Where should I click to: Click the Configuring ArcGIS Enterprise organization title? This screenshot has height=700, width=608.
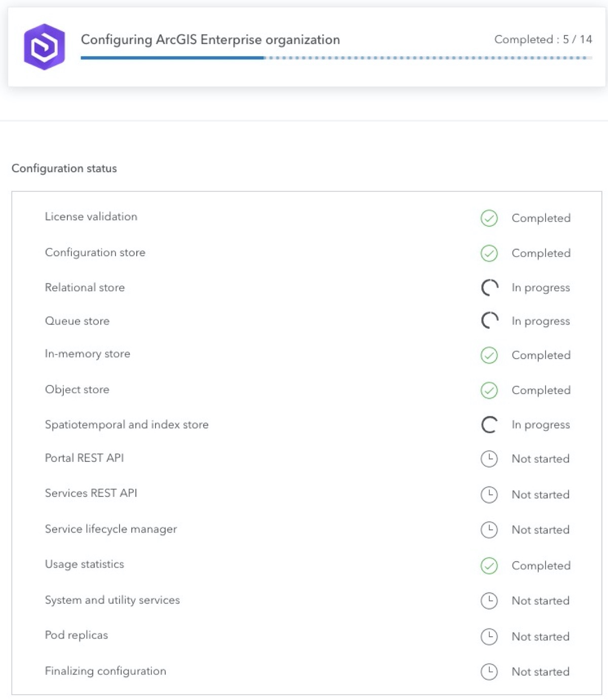pyautogui.click(x=210, y=40)
